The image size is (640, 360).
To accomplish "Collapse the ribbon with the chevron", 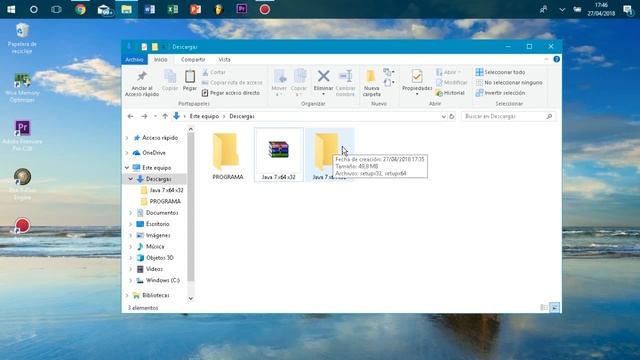I will pyautogui.click(x=546, y=59).
